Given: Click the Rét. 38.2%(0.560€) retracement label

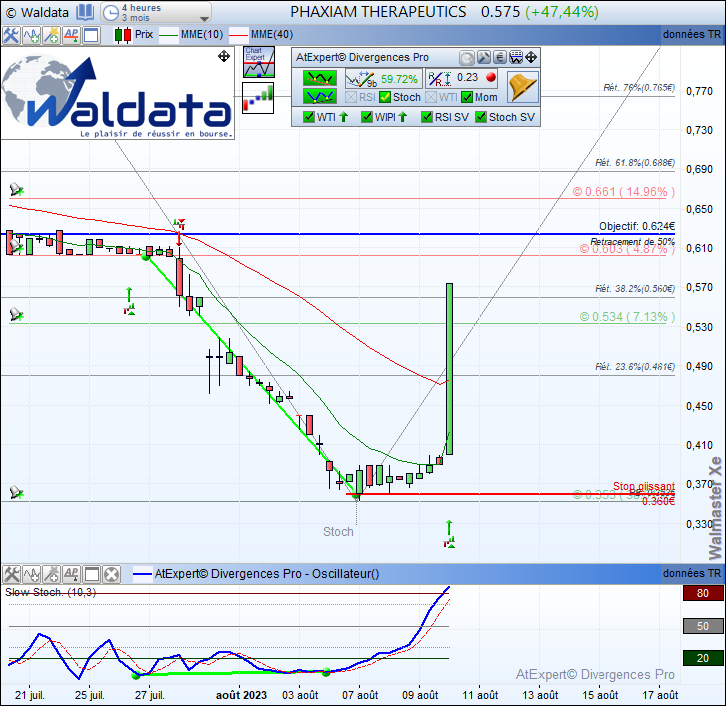Looking at the screenshot, I should click(635, 288).
